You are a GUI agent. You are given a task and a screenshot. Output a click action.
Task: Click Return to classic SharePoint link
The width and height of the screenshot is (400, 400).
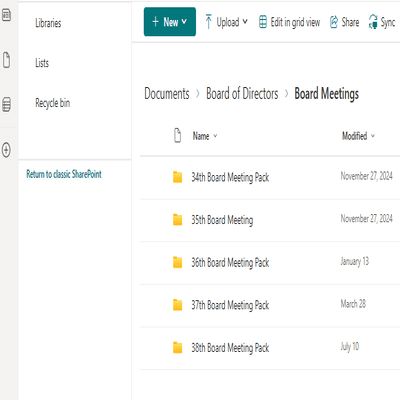64,174
